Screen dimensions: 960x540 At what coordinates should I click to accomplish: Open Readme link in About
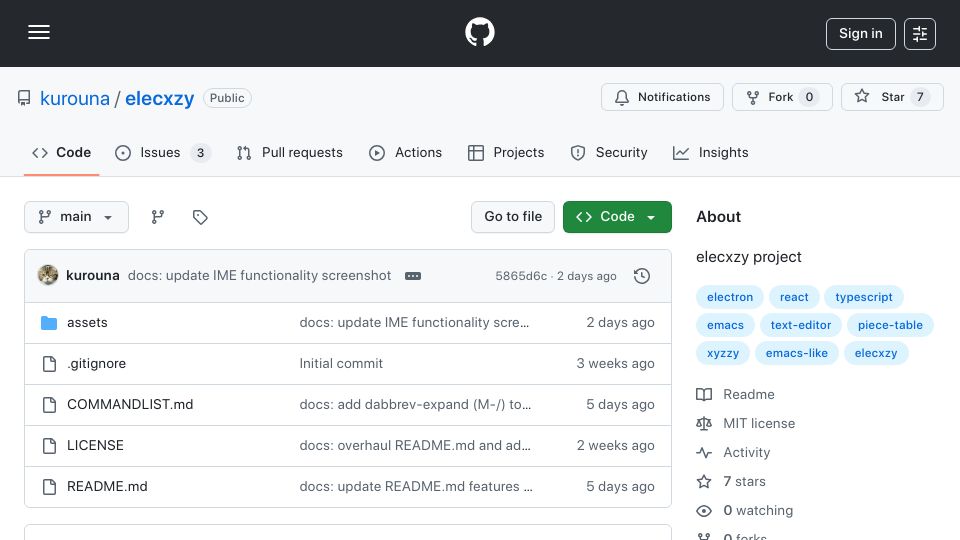(736, 394)
